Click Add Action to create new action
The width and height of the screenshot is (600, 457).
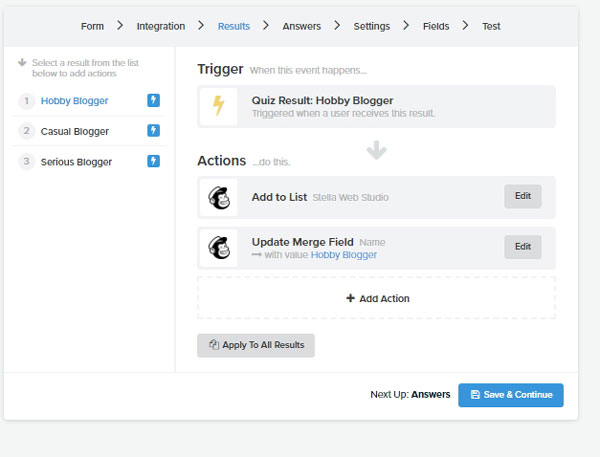377,298
